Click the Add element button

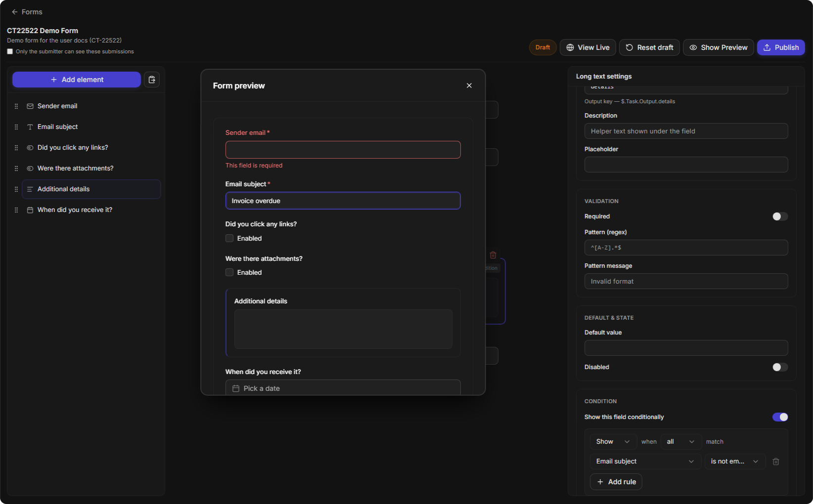(x=77, y=80)
